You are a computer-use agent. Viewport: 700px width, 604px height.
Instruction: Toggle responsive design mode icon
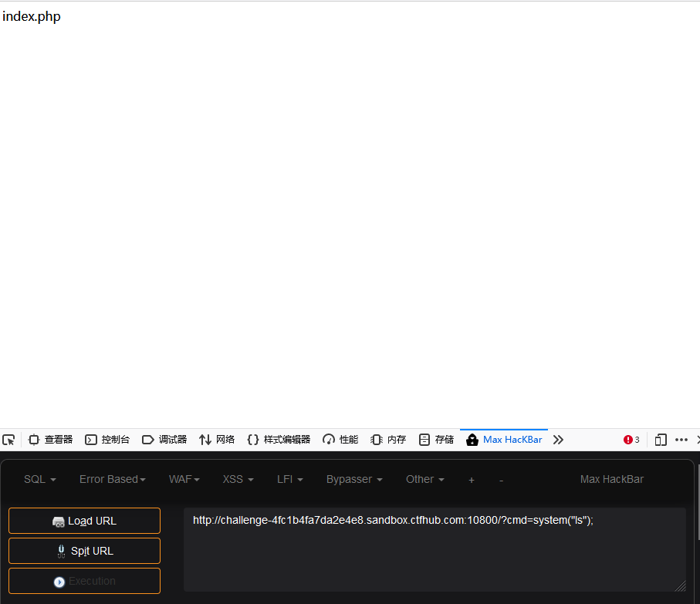661,440
